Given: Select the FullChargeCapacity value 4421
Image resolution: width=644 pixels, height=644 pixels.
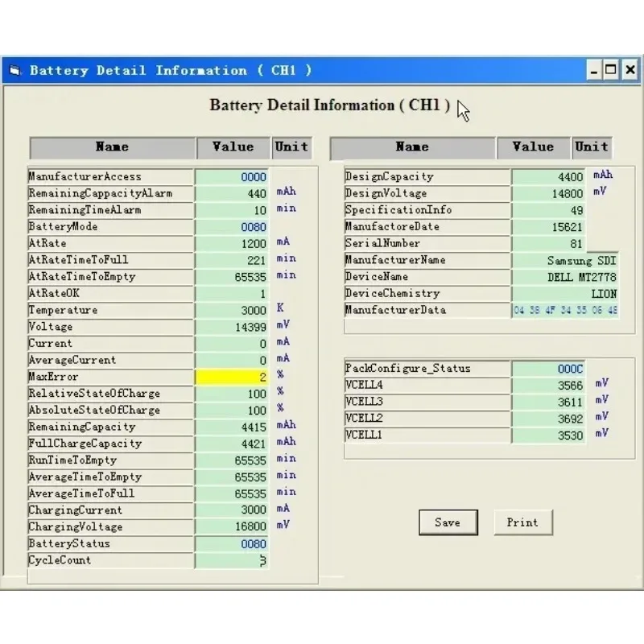Looking at the screenshot, I should pyautogui.click(x=232, y=444).
